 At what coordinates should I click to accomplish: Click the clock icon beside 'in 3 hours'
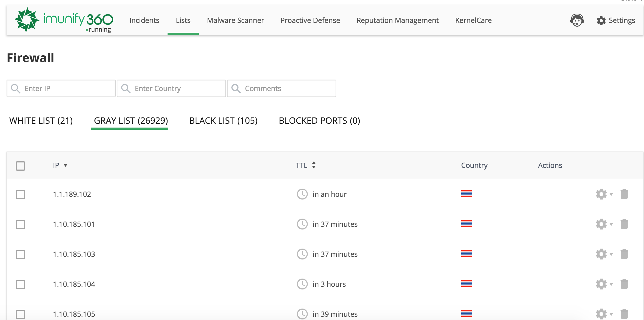pyautogui.click(x=302, y=284)
